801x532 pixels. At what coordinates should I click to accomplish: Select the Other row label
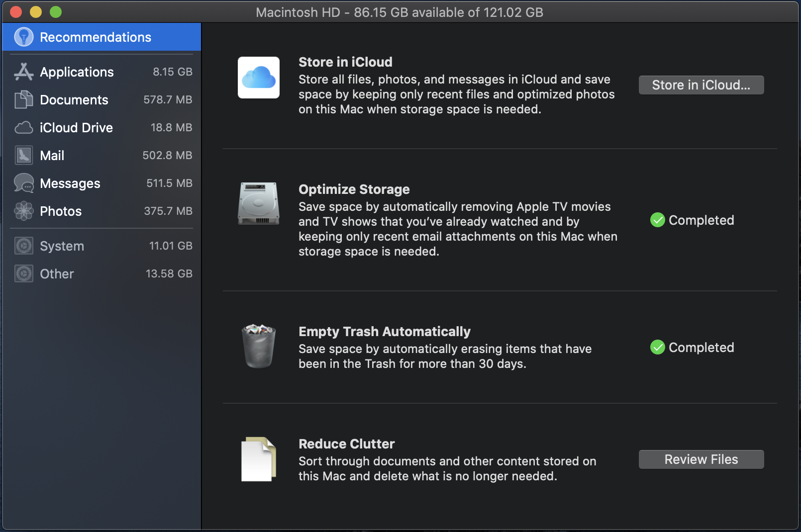[x=57, y=274]
